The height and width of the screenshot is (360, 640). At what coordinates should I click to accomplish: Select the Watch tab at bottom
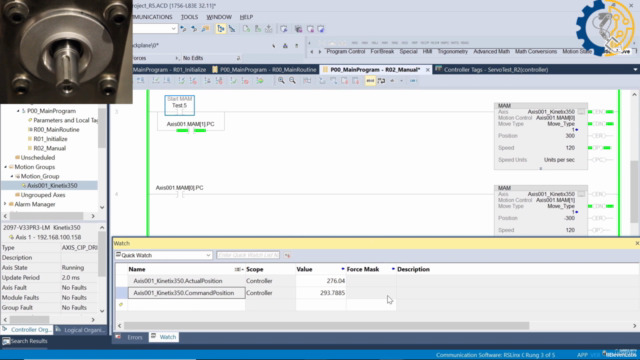coord(164,337)
